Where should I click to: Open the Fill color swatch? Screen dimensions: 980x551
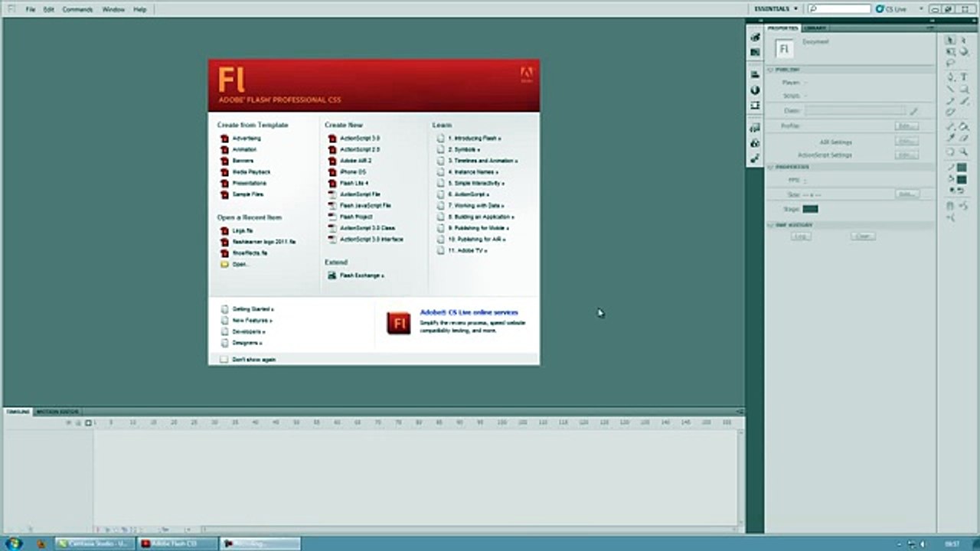pyautogui.click(x=962, y=179)
